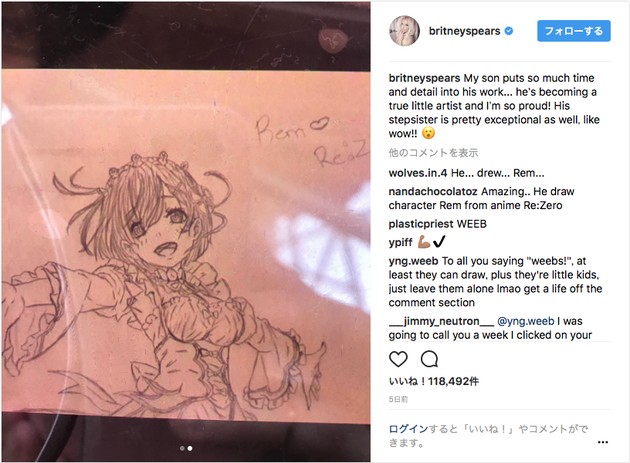Click the @yng.weeb mention link

pos(526,321)
